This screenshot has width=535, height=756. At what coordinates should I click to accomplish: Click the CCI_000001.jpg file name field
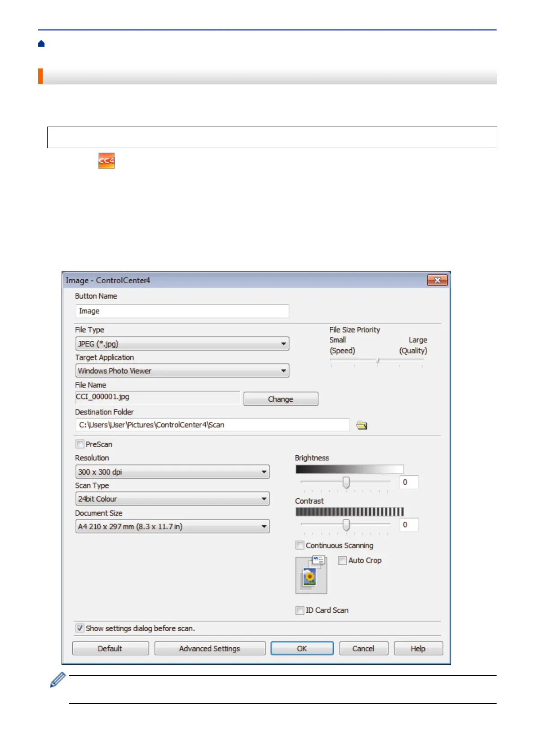158,397
